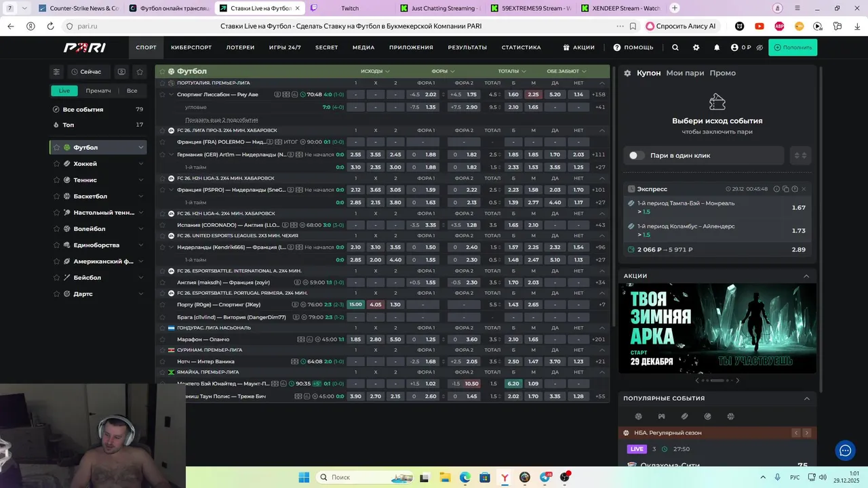The image size is (868, 488).
Task: Open the site search magnifier icon
Action: pyautogui.click(x=675, y=47)
